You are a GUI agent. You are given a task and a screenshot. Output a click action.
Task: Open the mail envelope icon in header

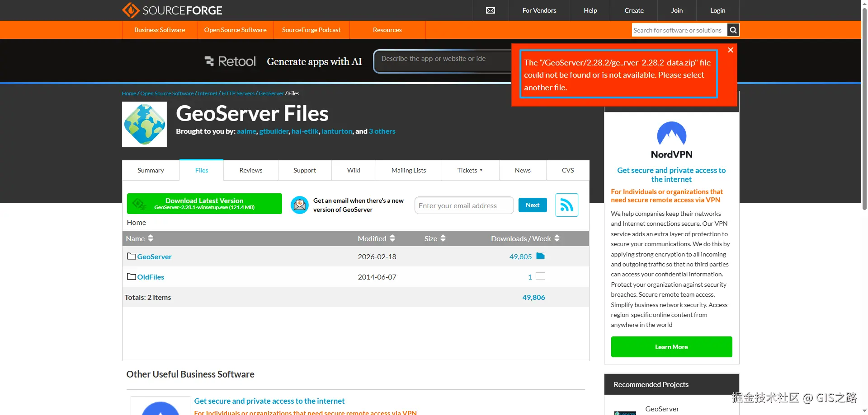[491, 10]
